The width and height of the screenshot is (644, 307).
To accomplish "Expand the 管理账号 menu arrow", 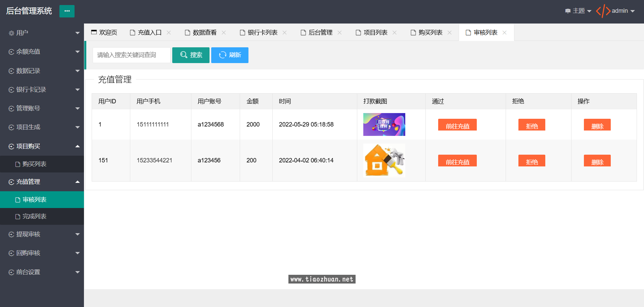I will pos(78,108).
